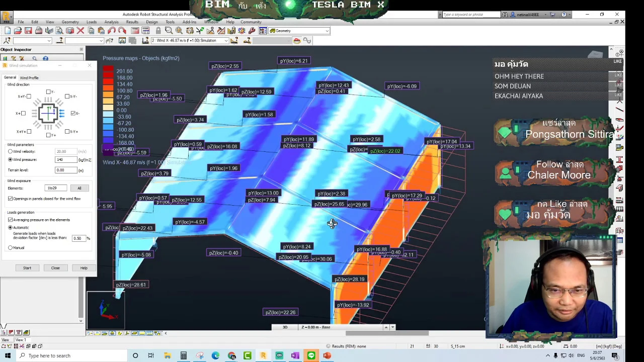Uncheck the X- wind direction checkbox

click(73, 113)
